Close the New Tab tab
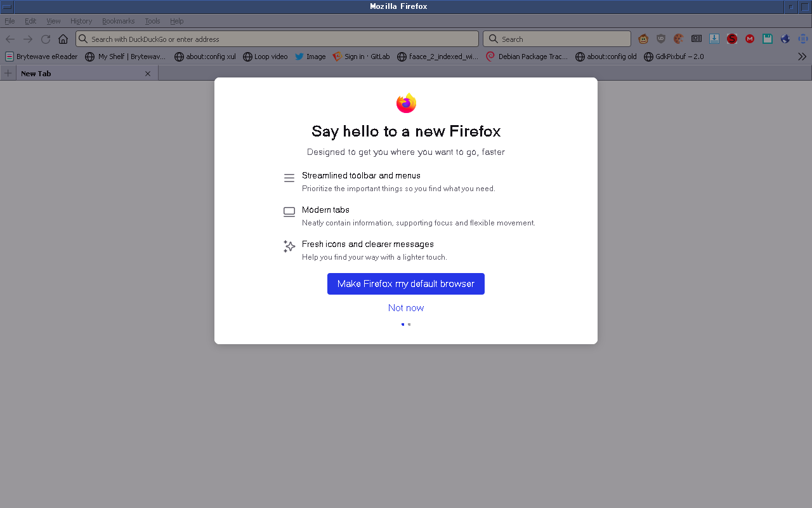Screen dimensions: 812x508 148,74
